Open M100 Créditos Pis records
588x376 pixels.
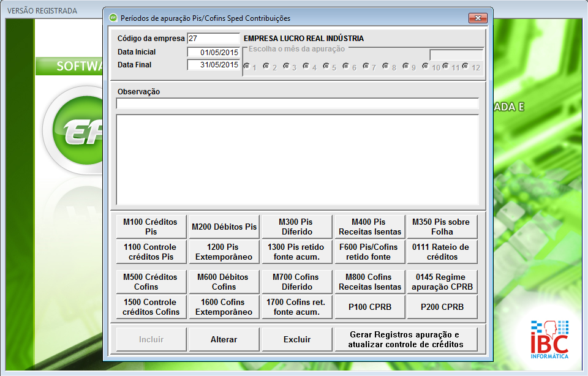point(151,227)
